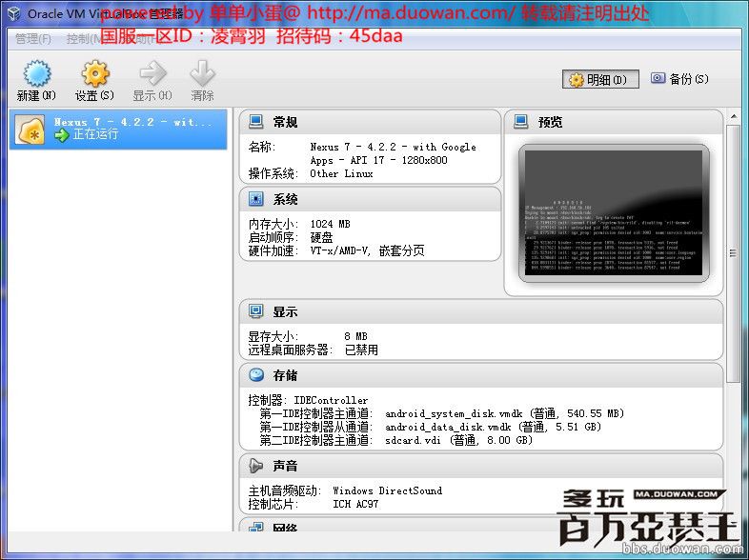Click the VirtualBox cube icon in title bar
Image resolution: width=749 pixels, height=560 pixels.
pyautogui.click(x=14, y=13)
